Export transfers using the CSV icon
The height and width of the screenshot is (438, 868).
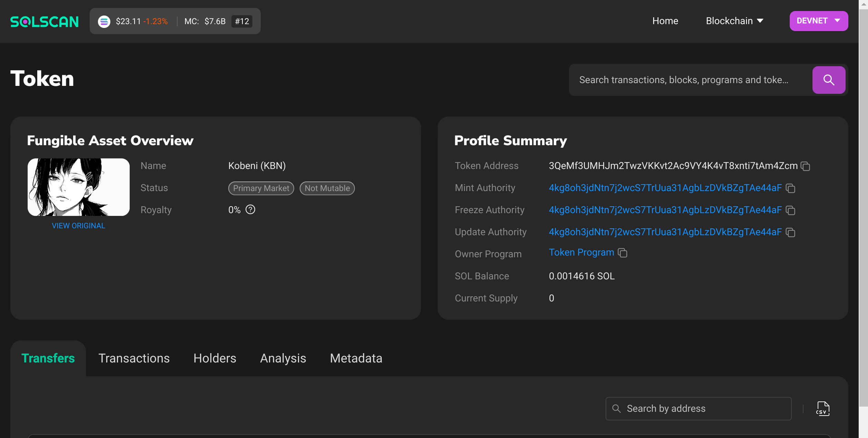pos(823,408)
